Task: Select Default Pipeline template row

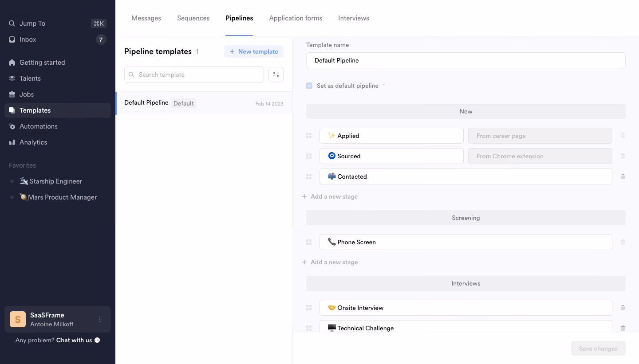Action: pos(204,103)
